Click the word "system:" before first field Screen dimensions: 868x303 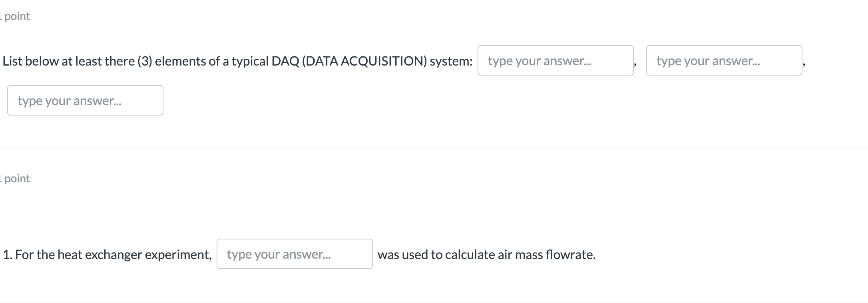[x=451, y=61]
